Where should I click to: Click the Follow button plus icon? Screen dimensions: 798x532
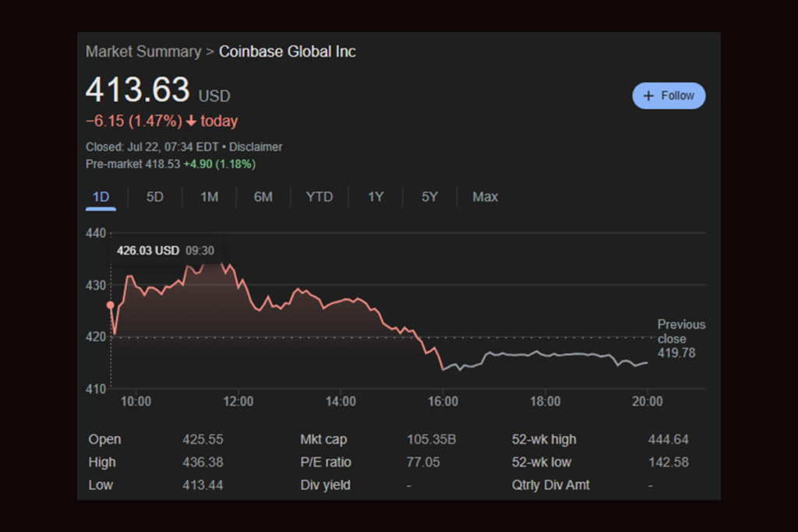(648, 96)
